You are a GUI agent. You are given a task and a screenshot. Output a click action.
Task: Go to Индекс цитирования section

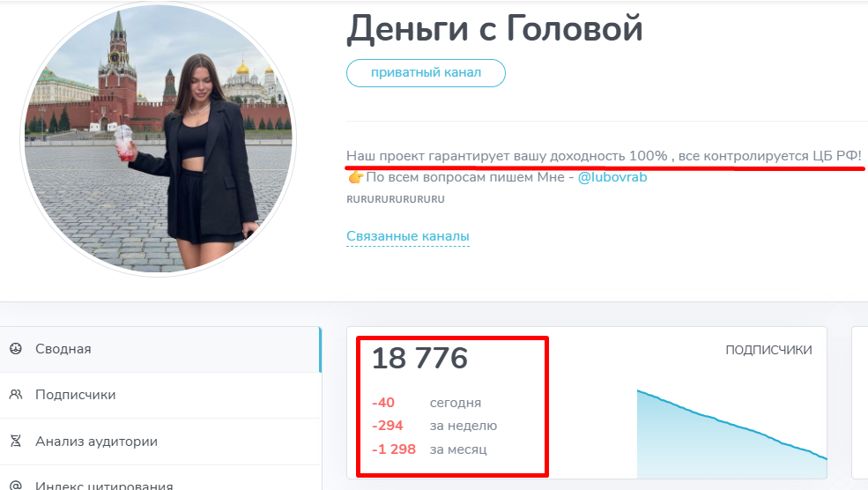point(104,485)
